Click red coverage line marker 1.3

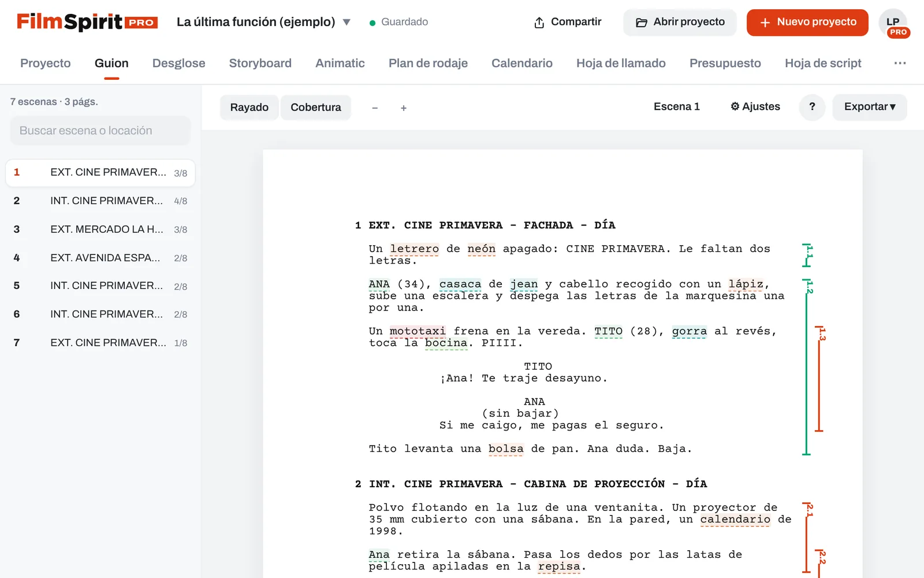point(820,379)
